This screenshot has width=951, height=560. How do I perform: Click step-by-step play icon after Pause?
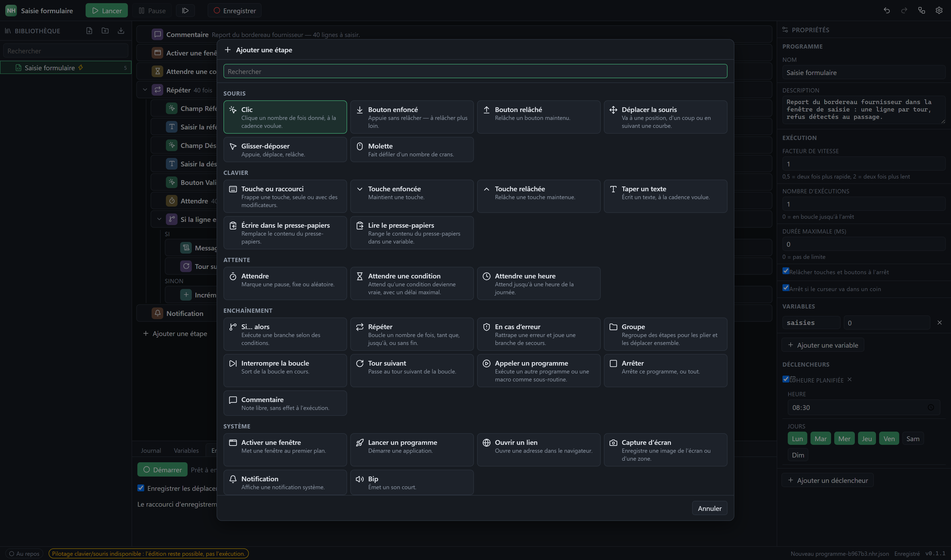(x=185, y=11)
